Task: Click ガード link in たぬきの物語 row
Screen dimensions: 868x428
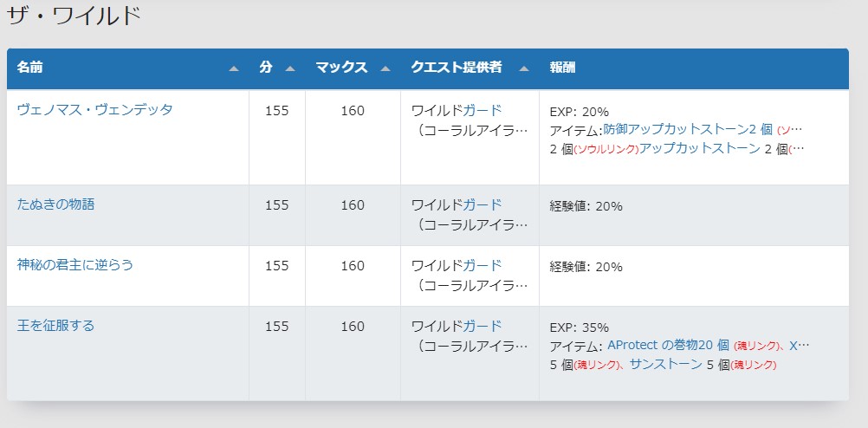Action: pyautogui.click(x=483, y=204)
